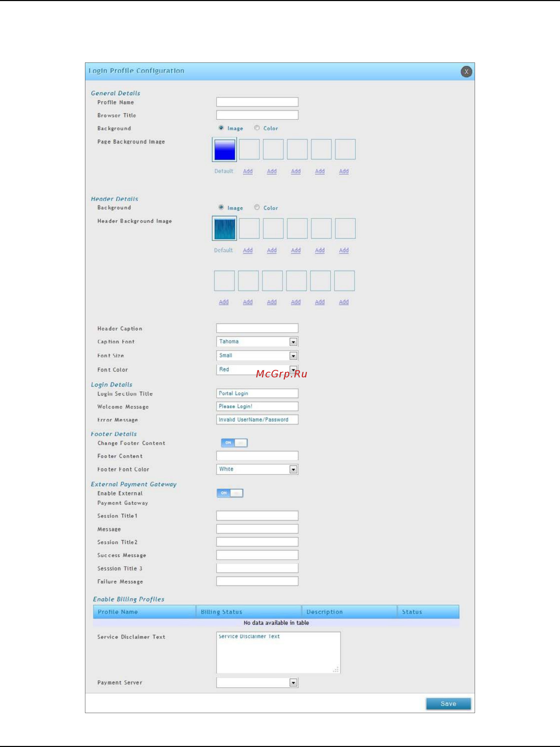The width and height of the screenshot is (560, 747).
Task: Click the Browser Title input field
Action: [257, 115]
